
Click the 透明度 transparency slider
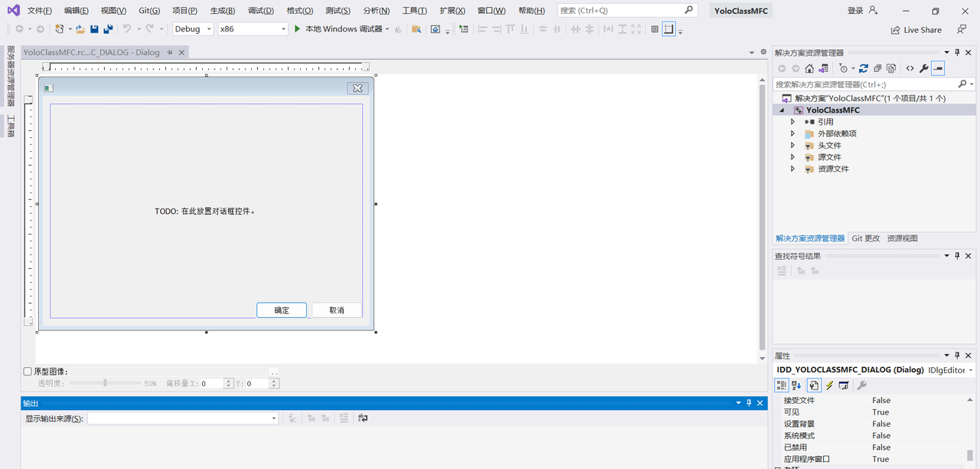105,383
